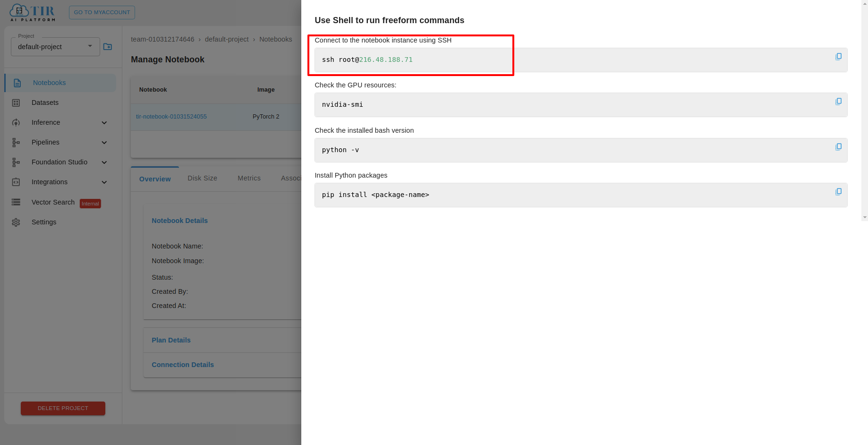Screen dimensions: 868x445
Task: Open the Vector Search menu item
Action: pos(53,202)
